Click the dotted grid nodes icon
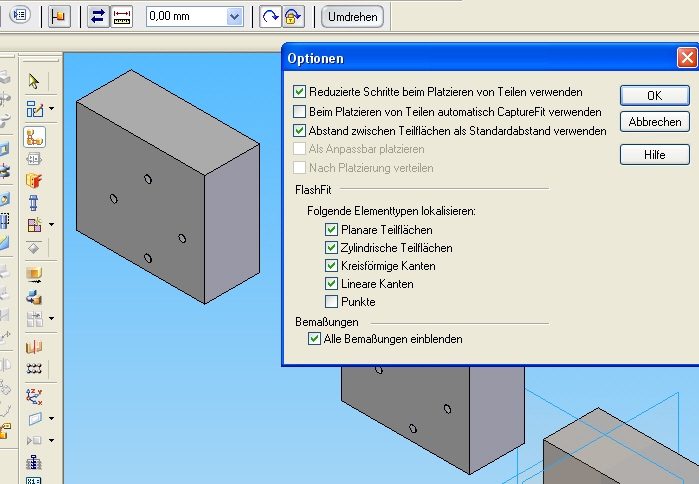Screen dimensions: 699x484 [x=34, y=369]
